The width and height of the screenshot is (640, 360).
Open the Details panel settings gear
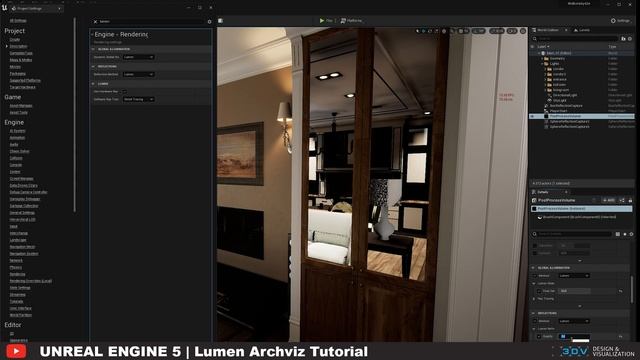pyautogui.click(x=631, y=234)
